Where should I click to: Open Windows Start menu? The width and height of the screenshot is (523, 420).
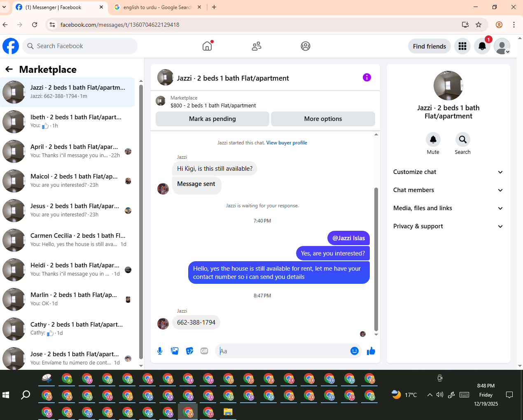coord(6,395)
